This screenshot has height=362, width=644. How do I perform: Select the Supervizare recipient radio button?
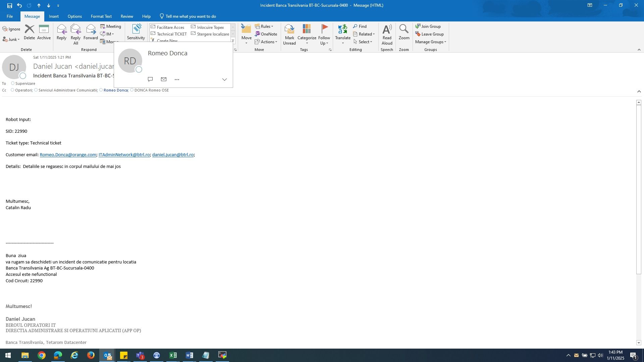[x=12, y=83]
